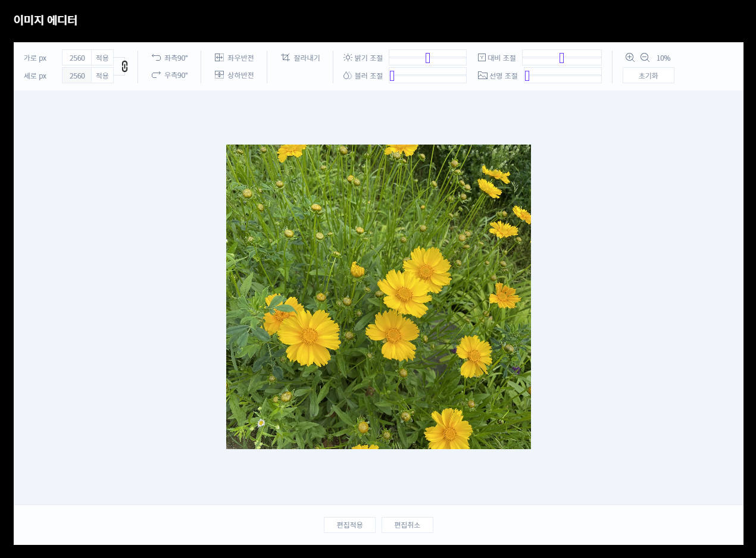This screenshot has height=558, width=756.
Task: Focus the height (세로 px) input field
Action: (x=77, y=76)
